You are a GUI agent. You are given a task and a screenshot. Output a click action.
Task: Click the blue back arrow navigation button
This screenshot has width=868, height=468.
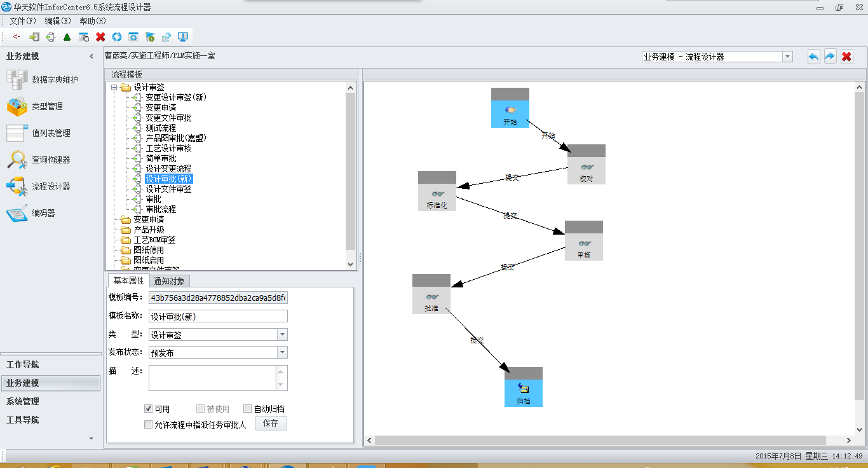(813, 57)
